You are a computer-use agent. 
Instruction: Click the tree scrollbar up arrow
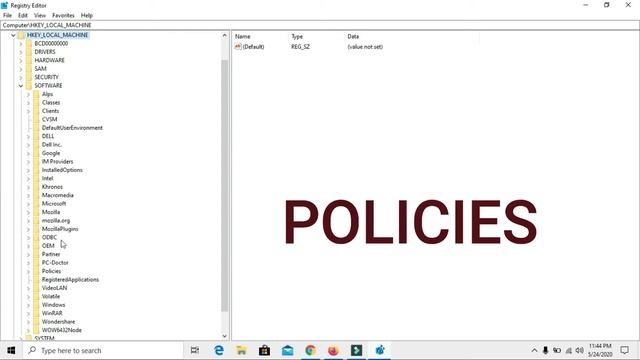click(224, 36)
